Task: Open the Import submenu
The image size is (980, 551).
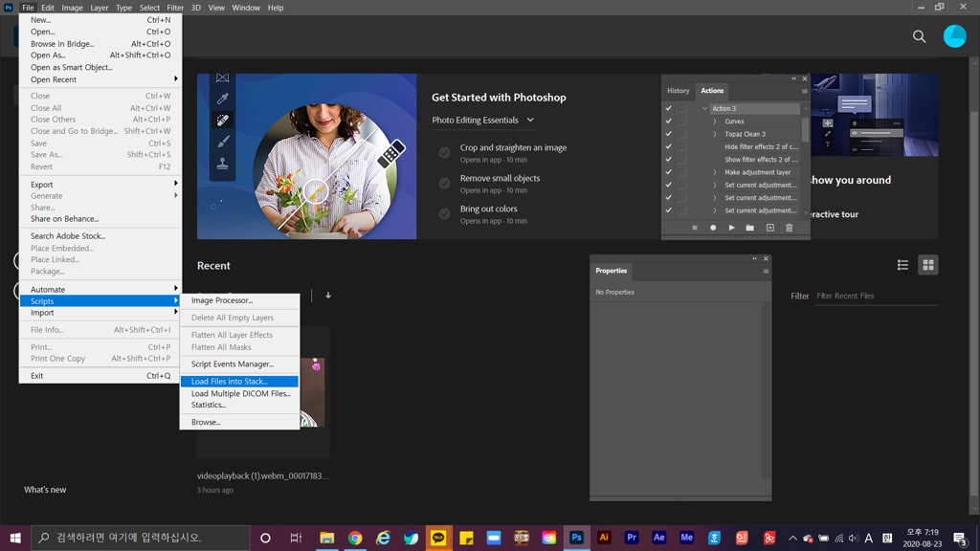Action: tap(100, 313)
